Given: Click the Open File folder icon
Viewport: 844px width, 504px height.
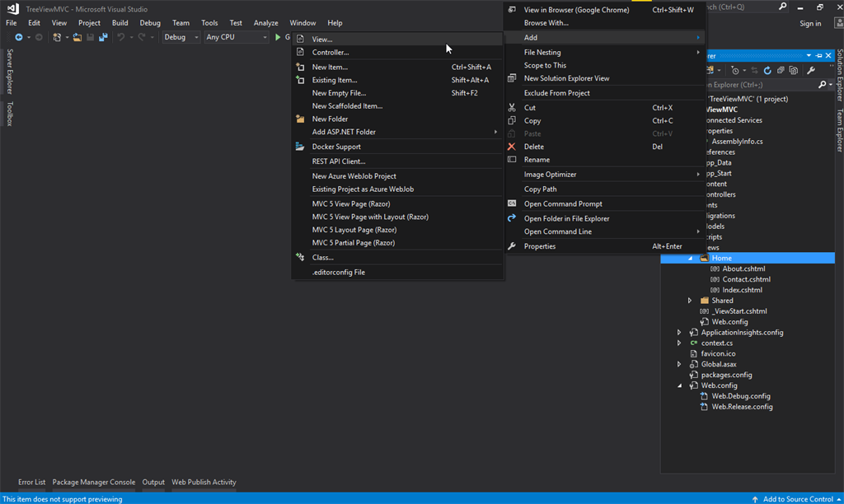Looking at the screenshot, I should [x=77, y=37].
